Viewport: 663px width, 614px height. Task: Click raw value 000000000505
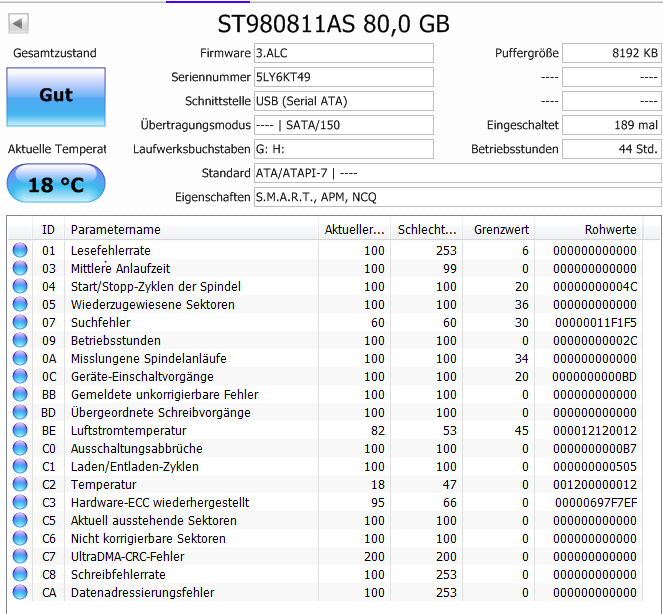pyautogui.click(x=595, y=466)
